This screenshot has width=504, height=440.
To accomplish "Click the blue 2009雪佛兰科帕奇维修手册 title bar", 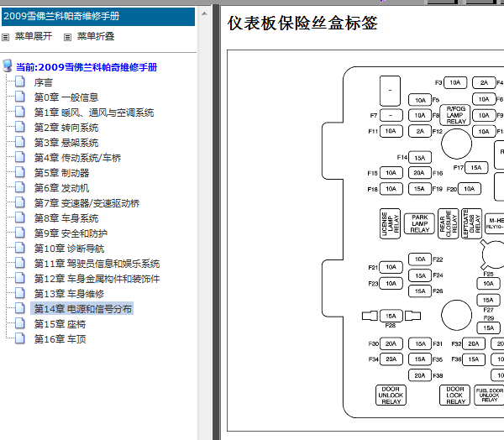I will (x=98, y=17).
